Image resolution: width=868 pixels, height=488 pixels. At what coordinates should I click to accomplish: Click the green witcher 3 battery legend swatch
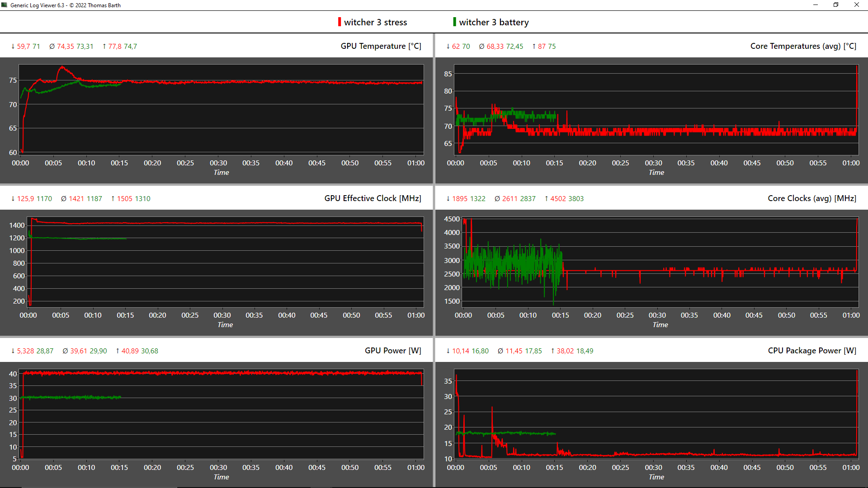click(x=454, y=22)
